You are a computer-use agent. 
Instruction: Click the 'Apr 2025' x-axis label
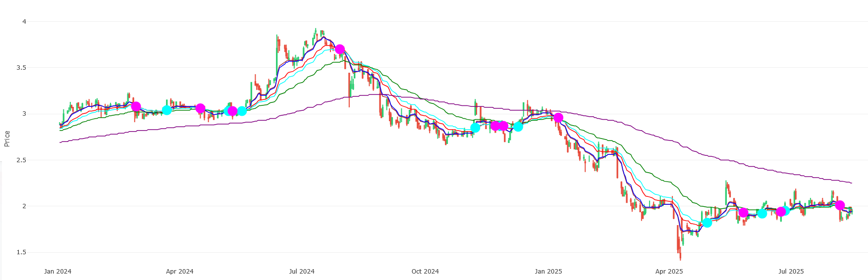point(669,272)
